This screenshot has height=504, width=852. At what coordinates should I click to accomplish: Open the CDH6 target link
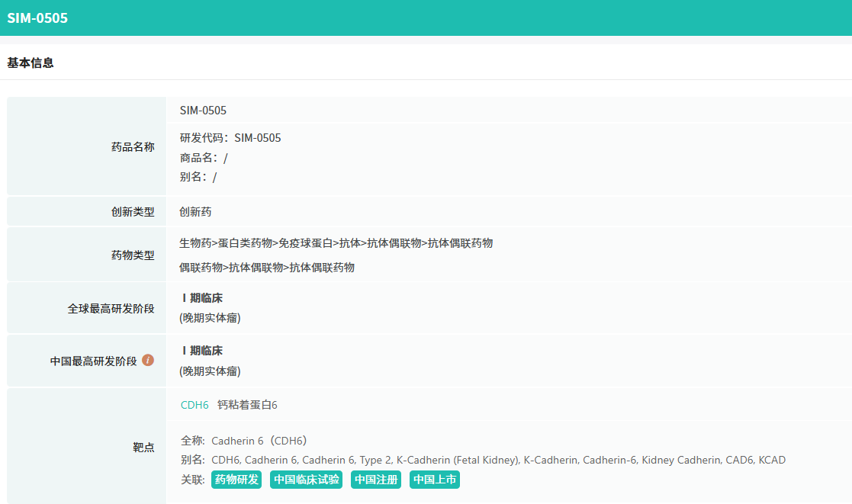(195, 405)
